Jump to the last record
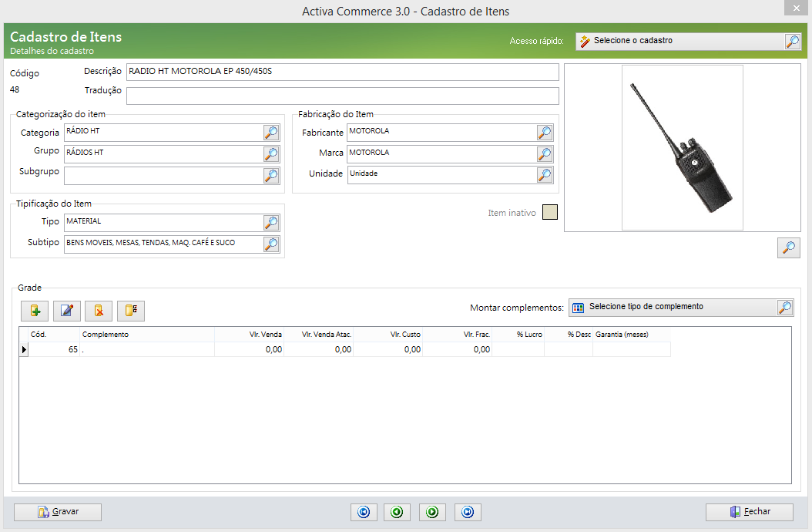This screenshot has width=812, height=532. [468, 512]
